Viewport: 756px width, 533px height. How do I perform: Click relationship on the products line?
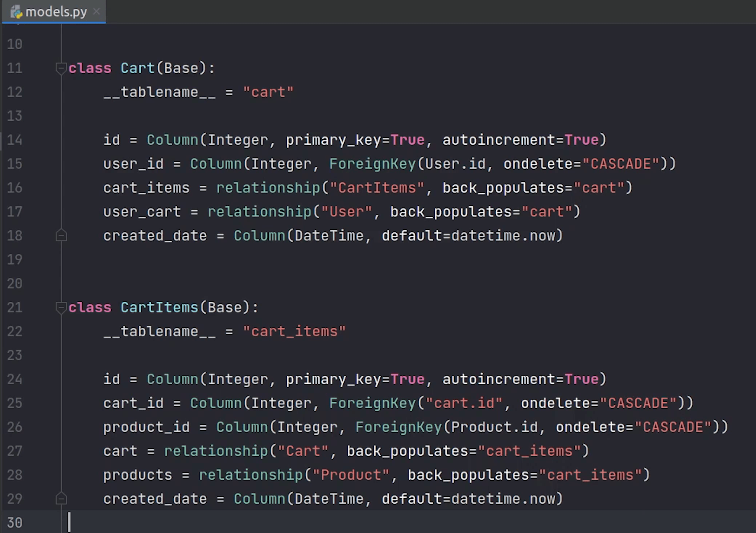(x=251, y=475)
